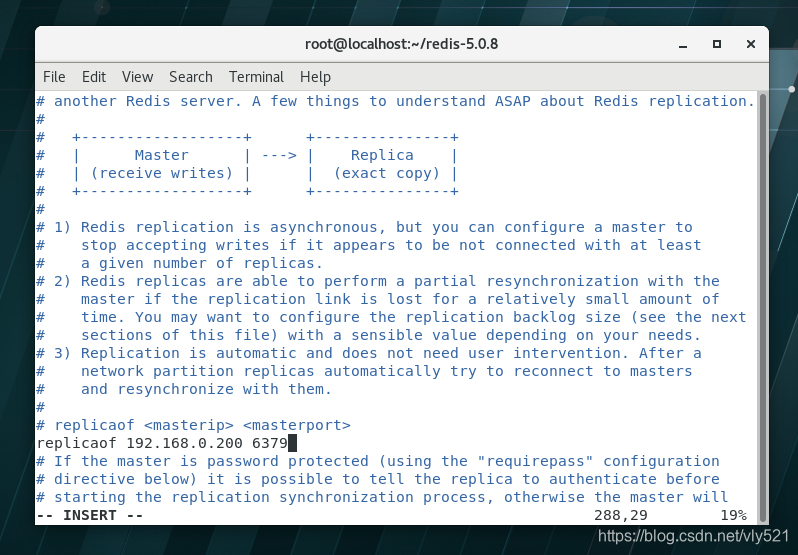The width and height of the screenshot is (798, 555).
Task: Click the line starting '# starting the replication synchronization'
Action: click(x=382, y=498)
